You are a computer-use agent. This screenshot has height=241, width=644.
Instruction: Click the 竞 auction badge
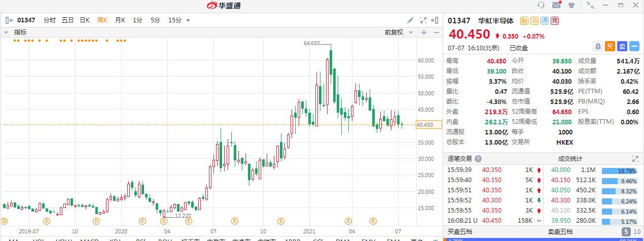(554, 21)
